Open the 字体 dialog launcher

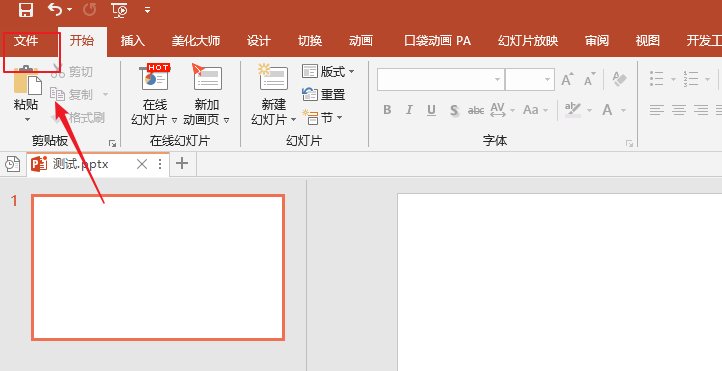(x=629, y=144)
